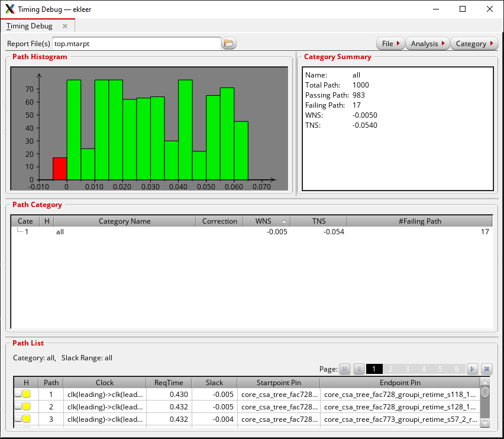Go to page 2 of path list
Image resolution: width=504 pixels, height=439 pixels.
tap(390, 369)
